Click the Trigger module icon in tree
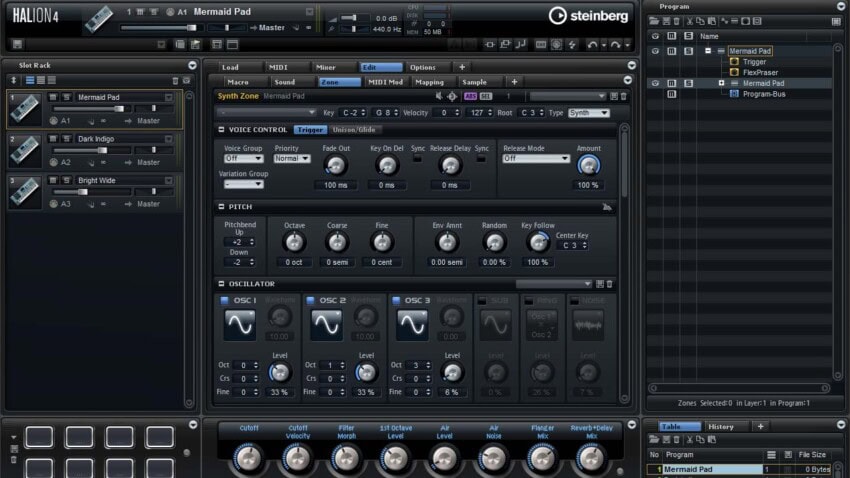Image resolution: width=850 pixels, height=478 pixels. pos(734,61)
